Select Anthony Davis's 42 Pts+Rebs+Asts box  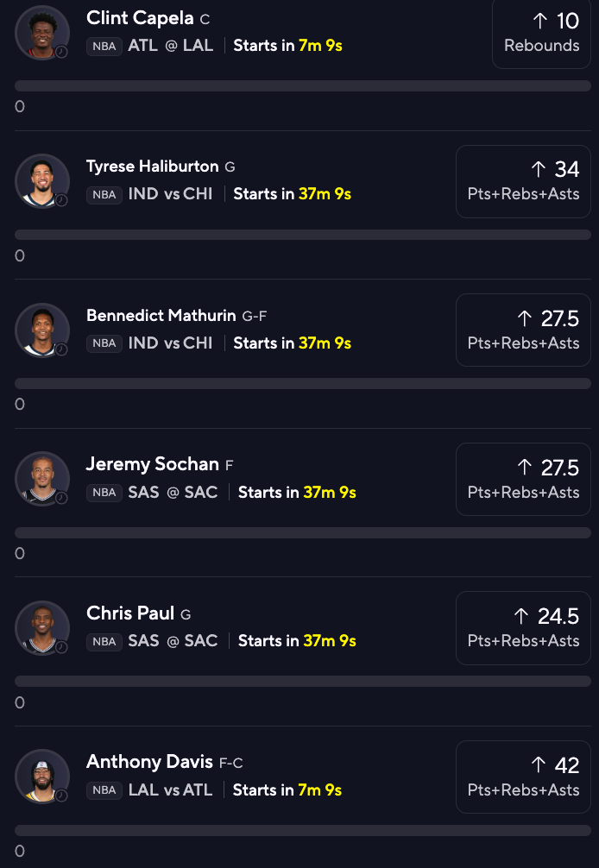tap(523, 777)
